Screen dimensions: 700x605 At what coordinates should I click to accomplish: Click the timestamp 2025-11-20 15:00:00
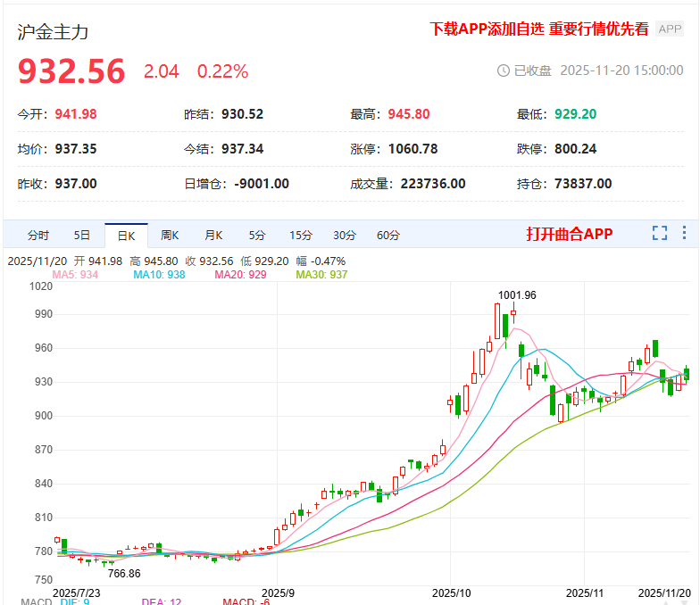tap(621, 70)
